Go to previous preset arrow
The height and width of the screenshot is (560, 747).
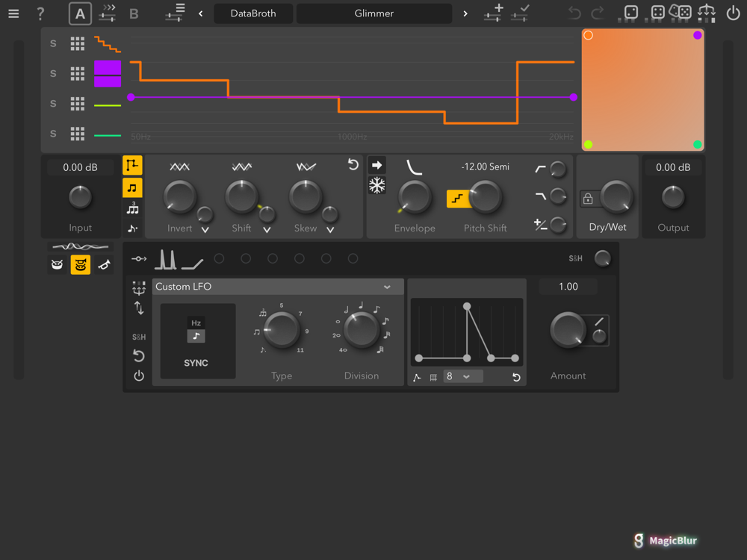pos(200,13)
